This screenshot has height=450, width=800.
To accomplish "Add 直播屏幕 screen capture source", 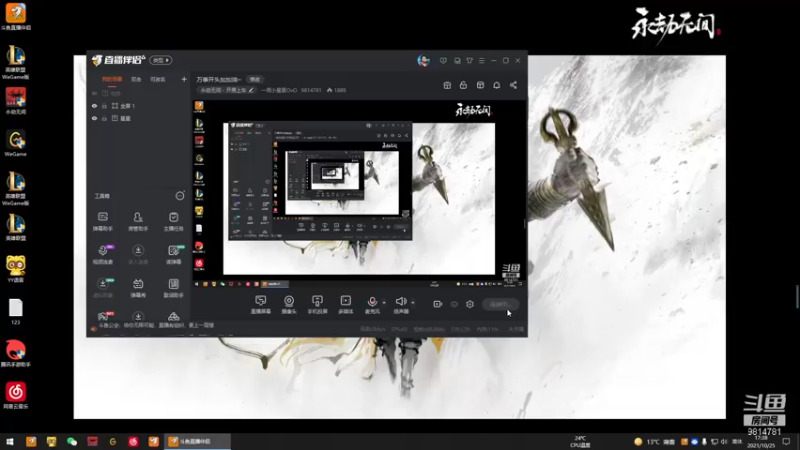I will 261,305.
